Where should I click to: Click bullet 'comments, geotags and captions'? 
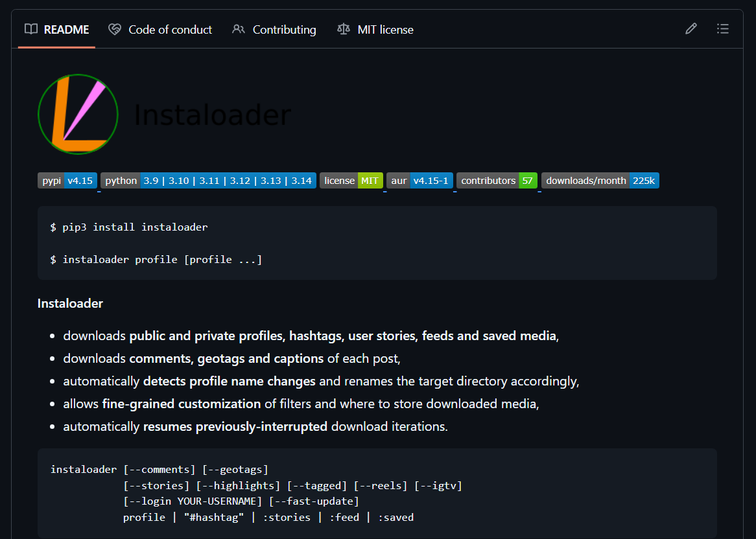(232, 358)
